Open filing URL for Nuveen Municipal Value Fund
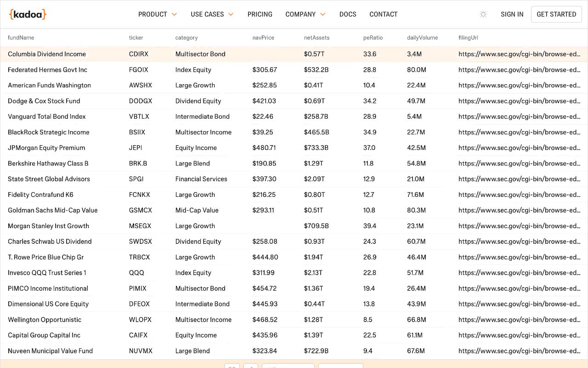588x368 pixels. point(519,351)
